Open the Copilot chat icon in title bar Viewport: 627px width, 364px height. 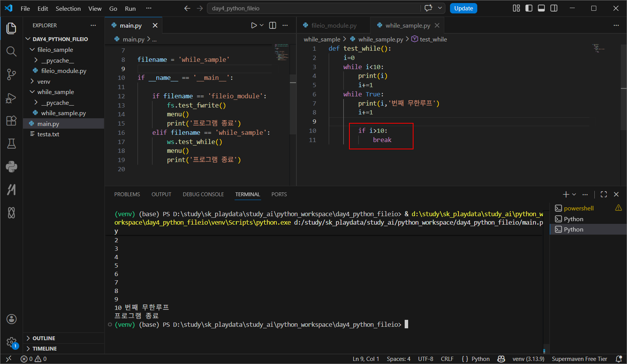click(x=428, y=8)
